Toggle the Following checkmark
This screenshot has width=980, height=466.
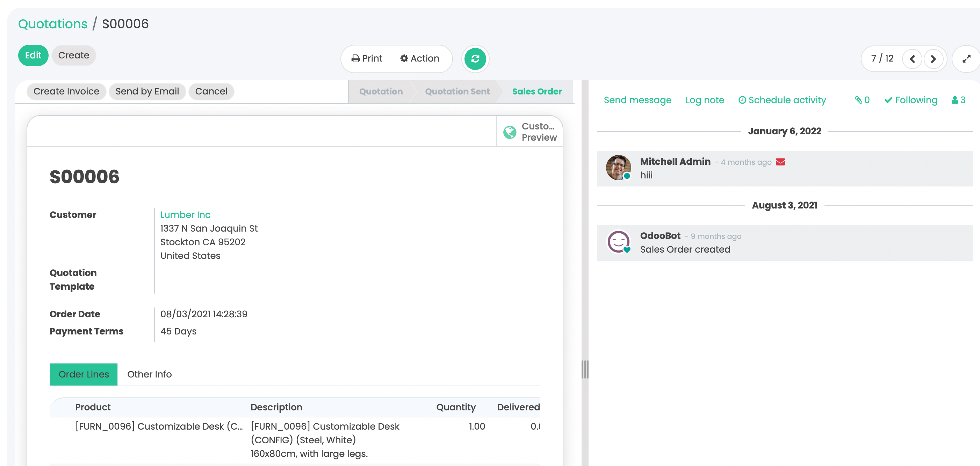(x=910, y=100)
